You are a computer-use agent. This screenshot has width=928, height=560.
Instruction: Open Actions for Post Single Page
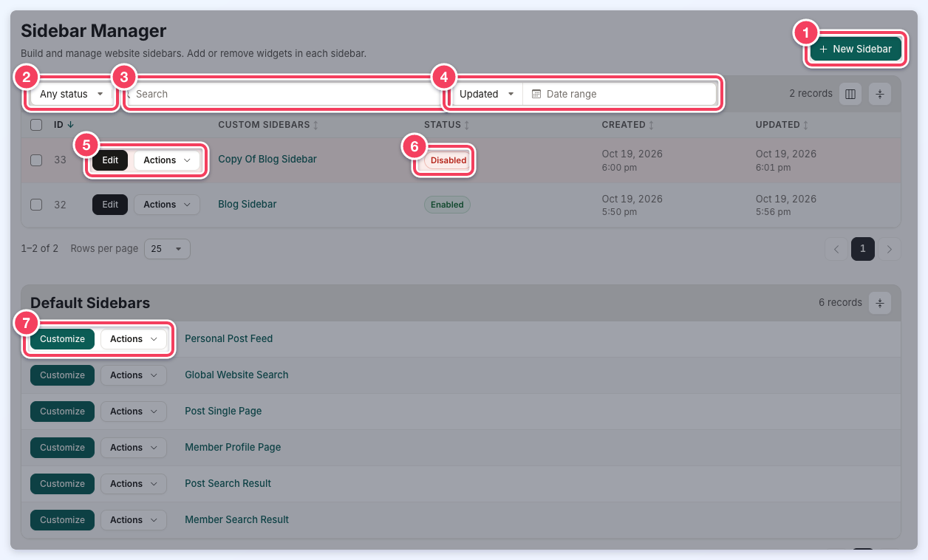[x=134, y=412]
